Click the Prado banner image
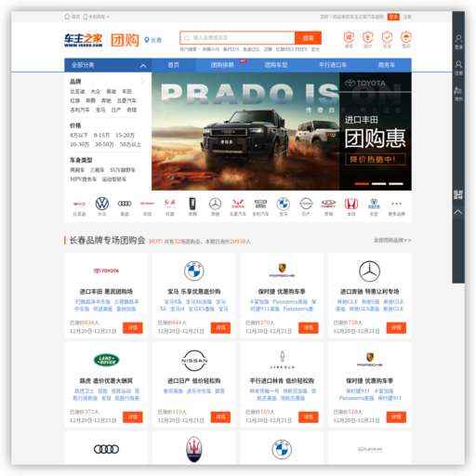Screen dimensions: 476x476 click(x=245, y=131)
